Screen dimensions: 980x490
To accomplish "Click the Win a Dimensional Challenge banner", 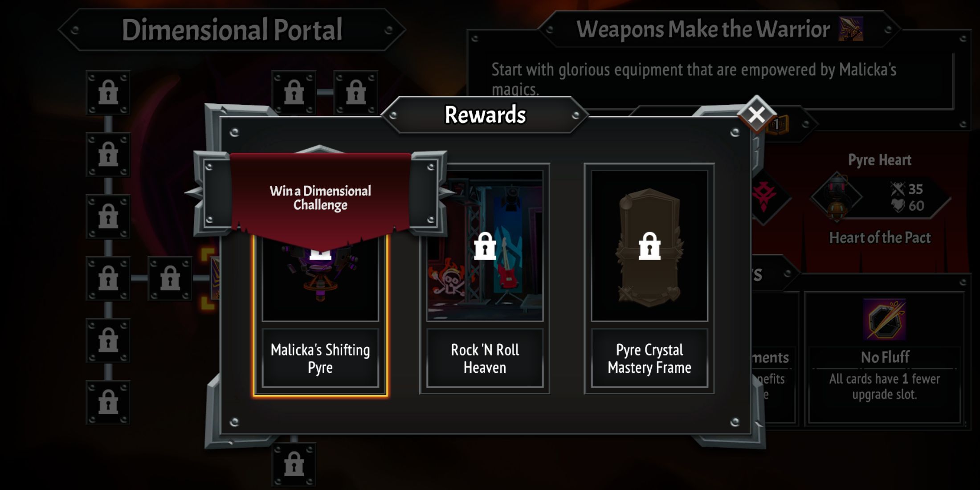I will [x=320, y=198].
